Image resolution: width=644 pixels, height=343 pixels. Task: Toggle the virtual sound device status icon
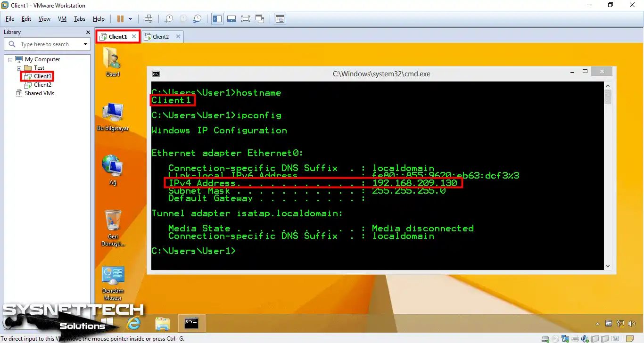pos(585,338)
